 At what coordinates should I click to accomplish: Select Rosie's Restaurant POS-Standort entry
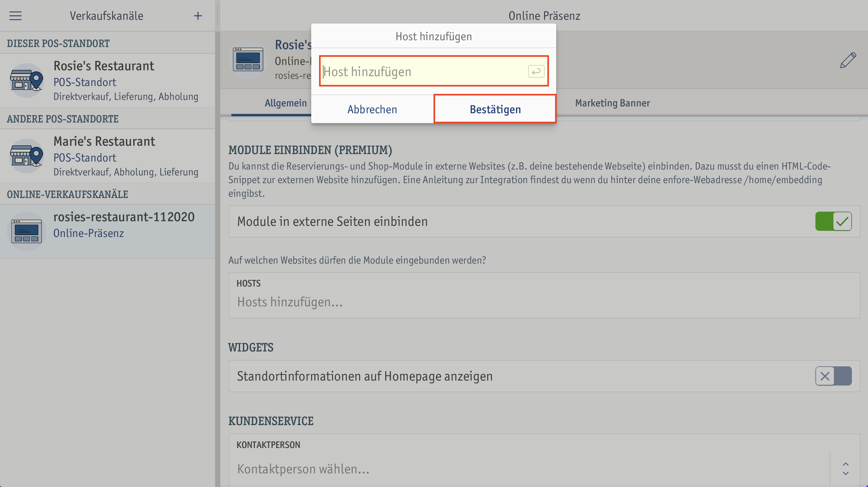coord(107,80)
